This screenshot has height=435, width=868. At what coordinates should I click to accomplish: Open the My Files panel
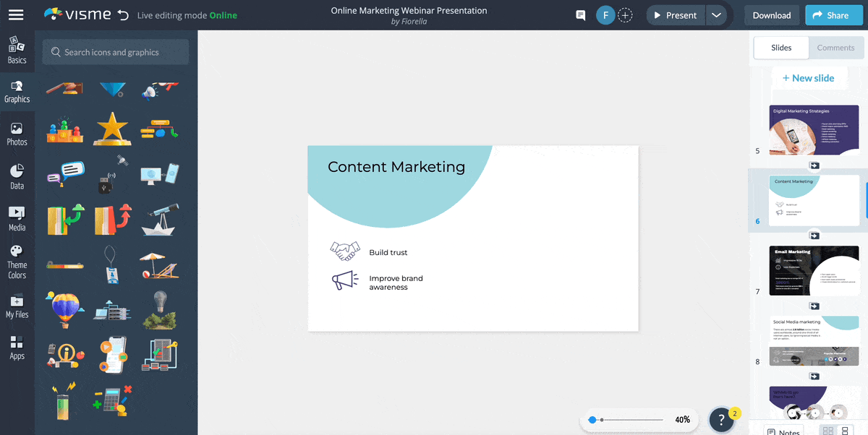[x=17, y=303]
